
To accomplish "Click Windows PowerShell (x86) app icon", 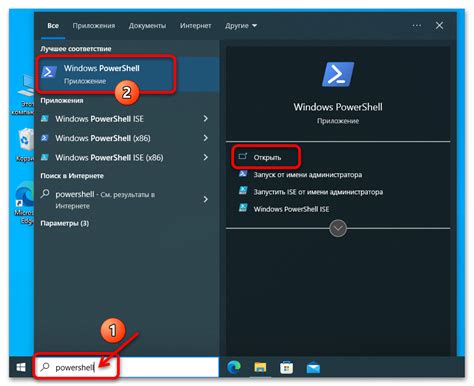I will [x=45, y=138].
